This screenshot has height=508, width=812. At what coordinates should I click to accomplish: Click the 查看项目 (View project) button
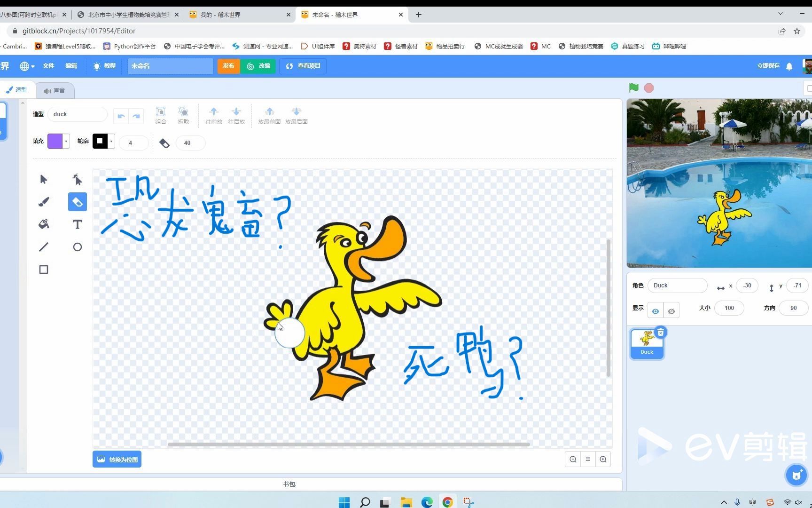[303, 66]
